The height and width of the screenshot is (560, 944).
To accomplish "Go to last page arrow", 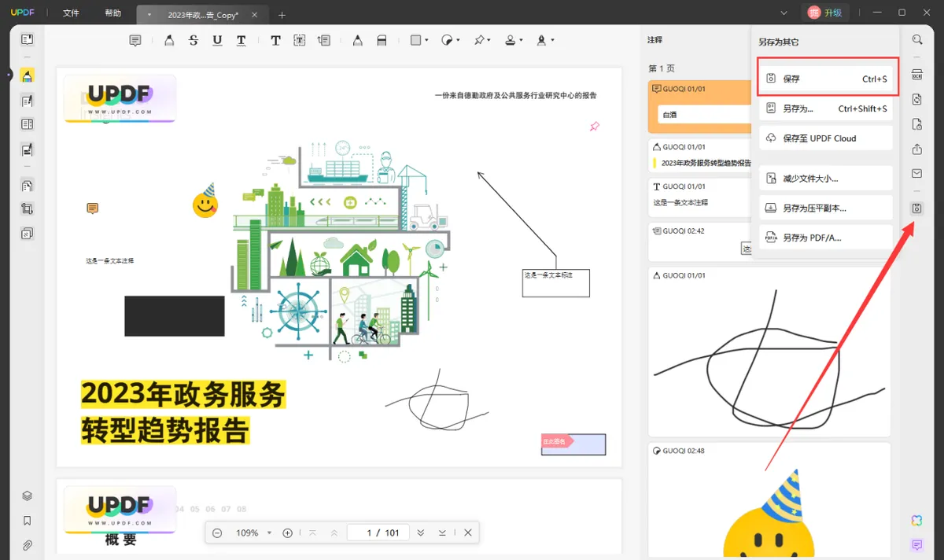I will [x=443, y=533].
